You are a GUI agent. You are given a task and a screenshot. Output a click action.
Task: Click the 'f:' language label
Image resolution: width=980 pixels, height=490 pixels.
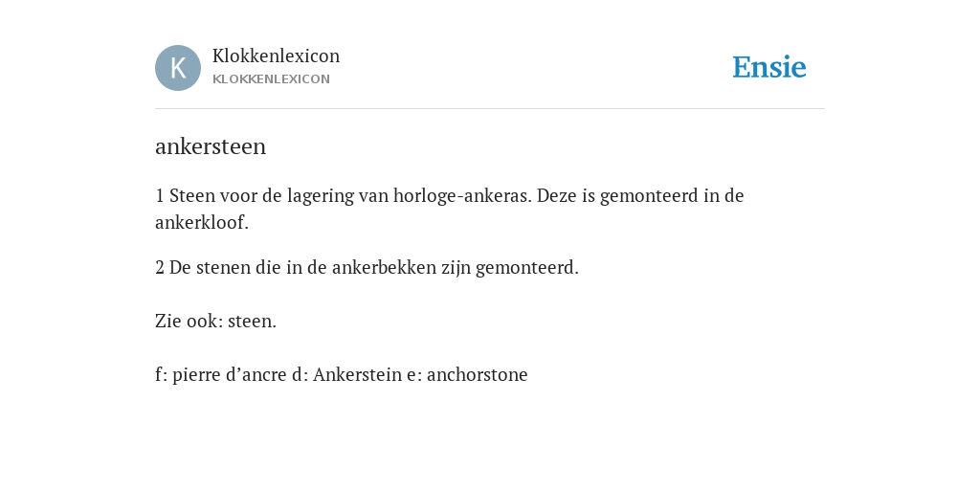point(161,375)
